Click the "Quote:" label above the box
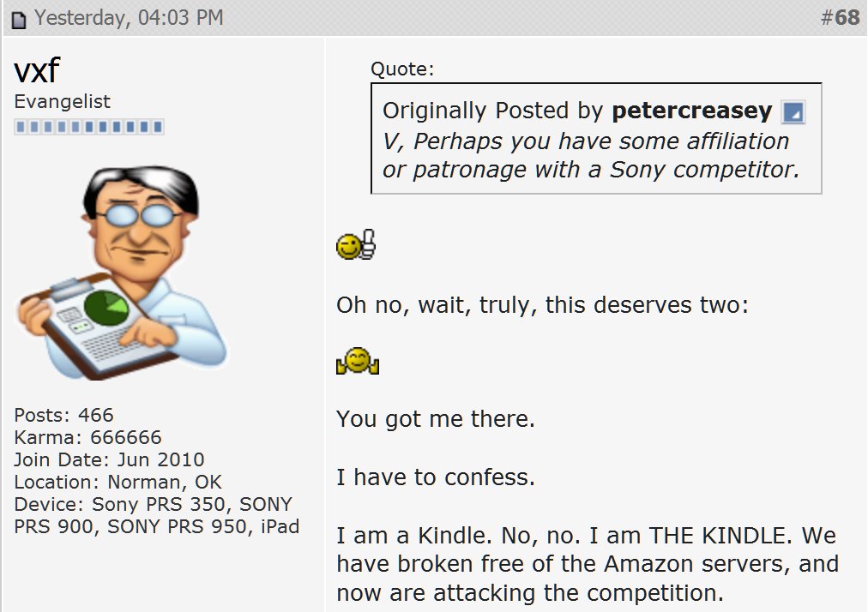The height and width of the screenshot is (612, 868). click(x=402, y=69)
